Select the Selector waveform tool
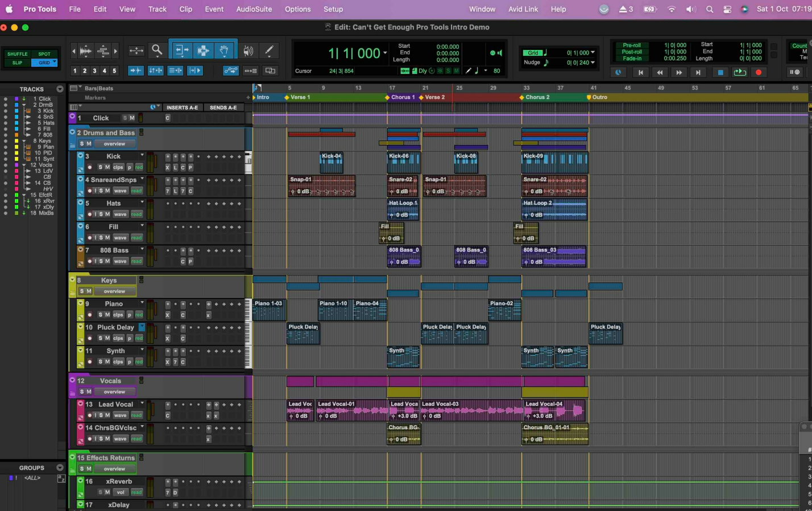The width and height of the screenshot is (812, 511). point(203,51)
